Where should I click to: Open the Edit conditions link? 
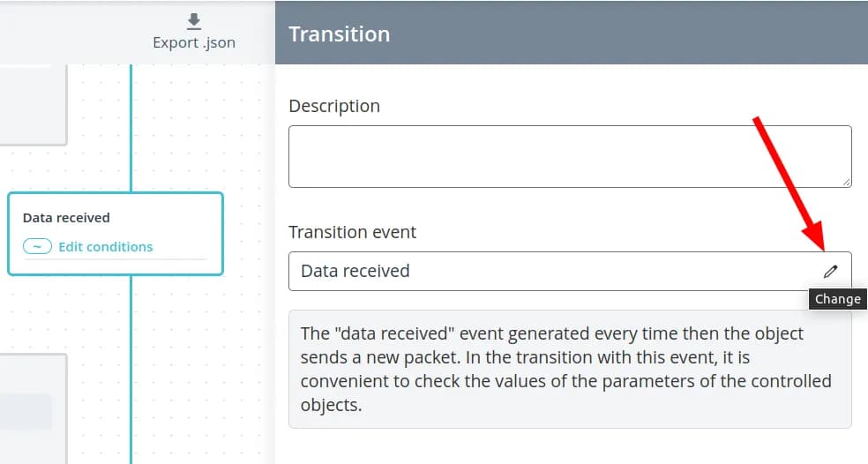105,247
